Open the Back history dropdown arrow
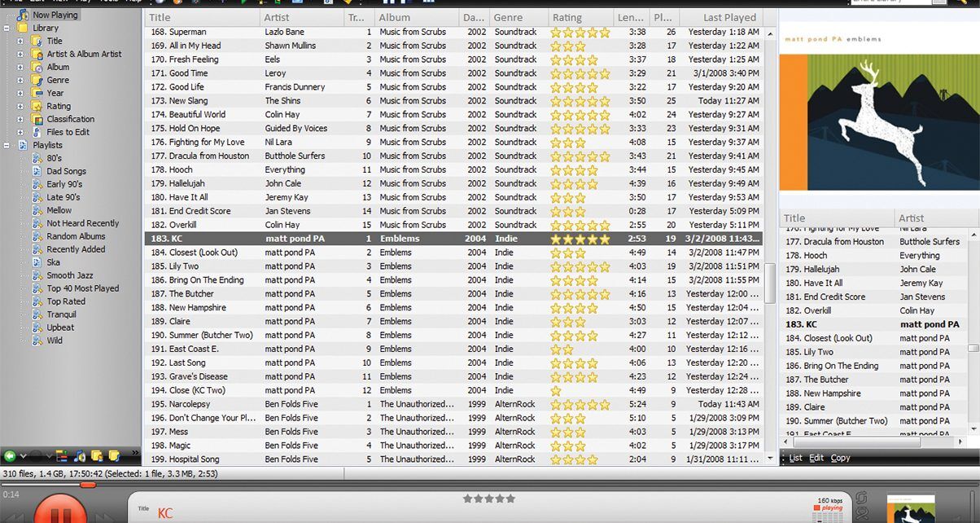The image size is (980, 523). point(23,456)
